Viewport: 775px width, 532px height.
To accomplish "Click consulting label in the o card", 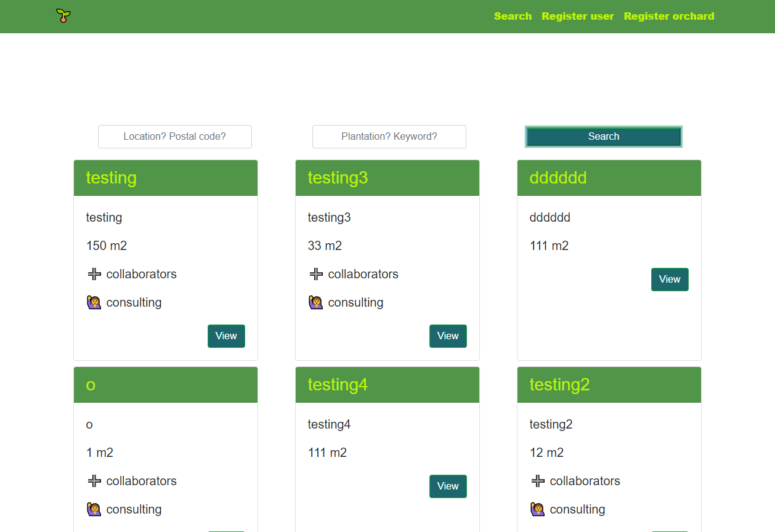I will (134, 509).
